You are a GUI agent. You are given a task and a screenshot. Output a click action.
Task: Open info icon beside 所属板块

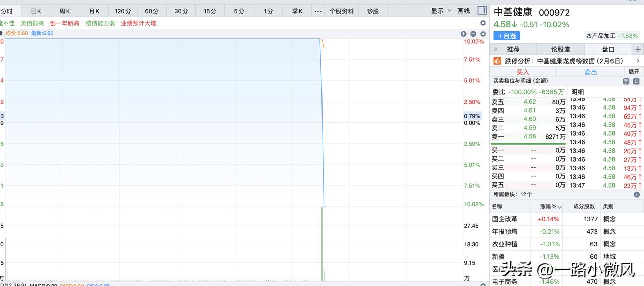(x=637, y=194)
